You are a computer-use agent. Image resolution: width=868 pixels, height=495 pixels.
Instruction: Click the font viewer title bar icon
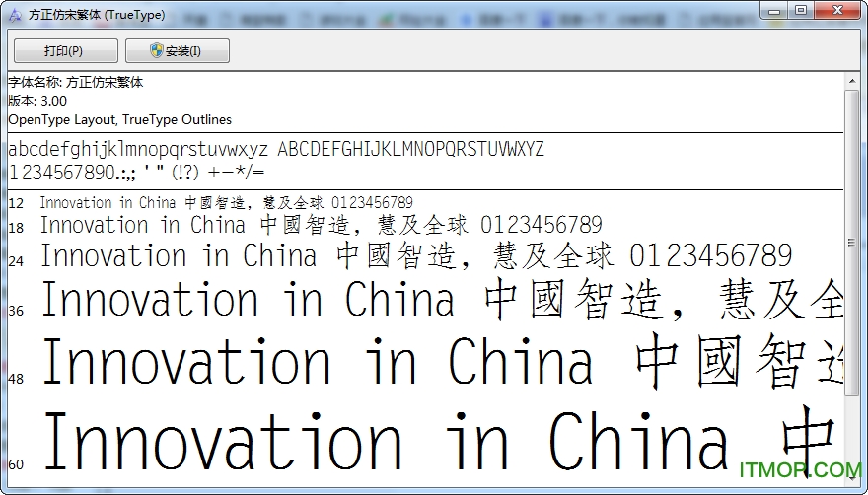15,15
